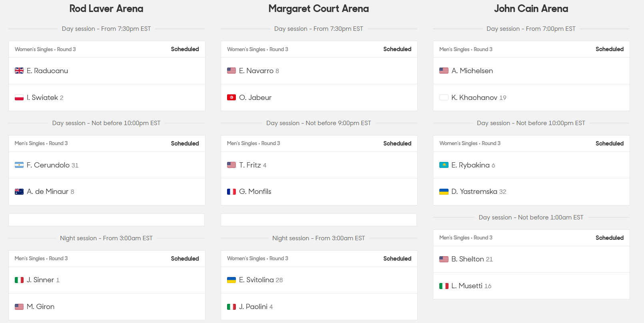
Task: Open player F. Cerundolo
Action: (48, 165)
